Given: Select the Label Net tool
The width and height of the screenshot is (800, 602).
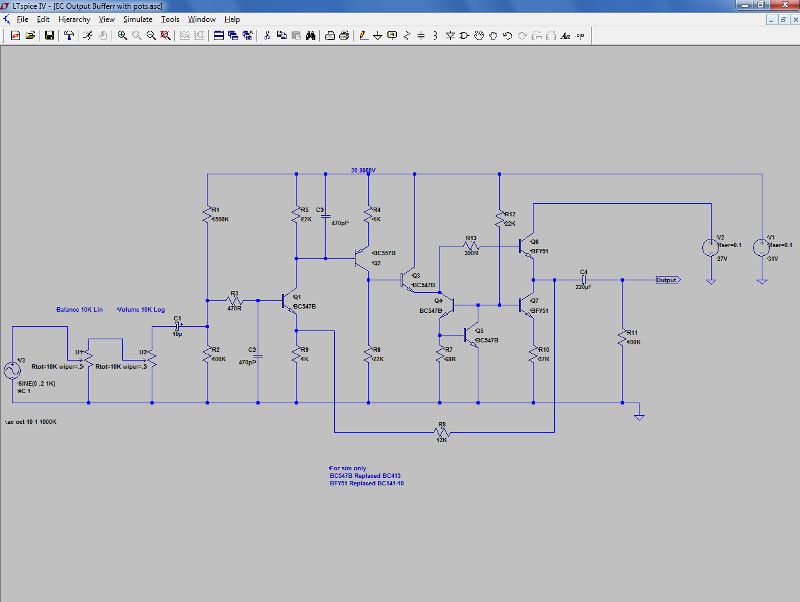Looking at the screenshot, I should [392, 36].
